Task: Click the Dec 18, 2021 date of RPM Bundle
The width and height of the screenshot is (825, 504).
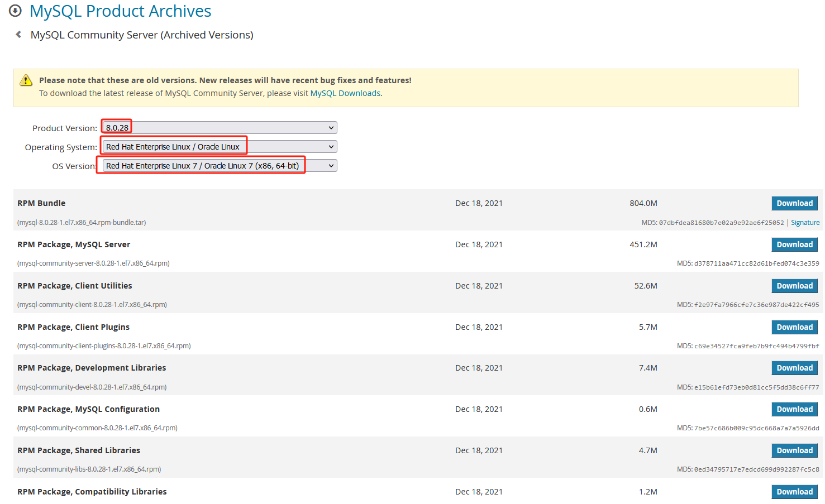Action: point(479,203)
